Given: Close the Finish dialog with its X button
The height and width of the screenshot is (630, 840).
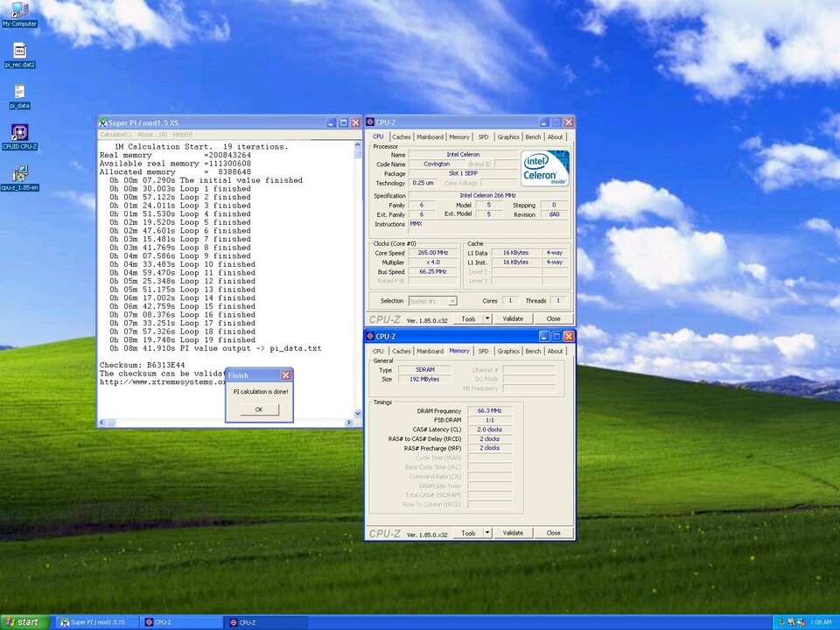Looking at the screenshot, I should (286, 375).
